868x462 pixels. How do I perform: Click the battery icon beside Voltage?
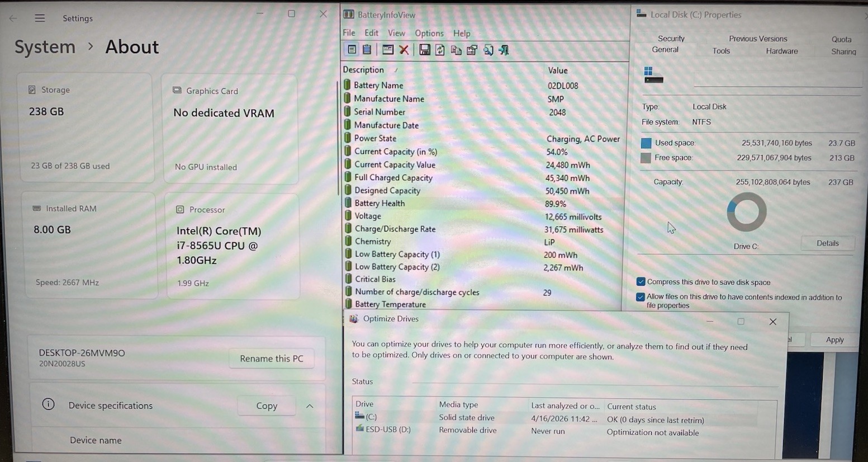coord(348,215)
